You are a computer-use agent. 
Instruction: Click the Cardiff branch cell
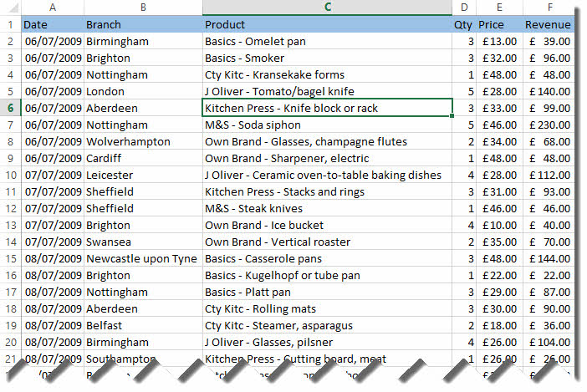143,159
